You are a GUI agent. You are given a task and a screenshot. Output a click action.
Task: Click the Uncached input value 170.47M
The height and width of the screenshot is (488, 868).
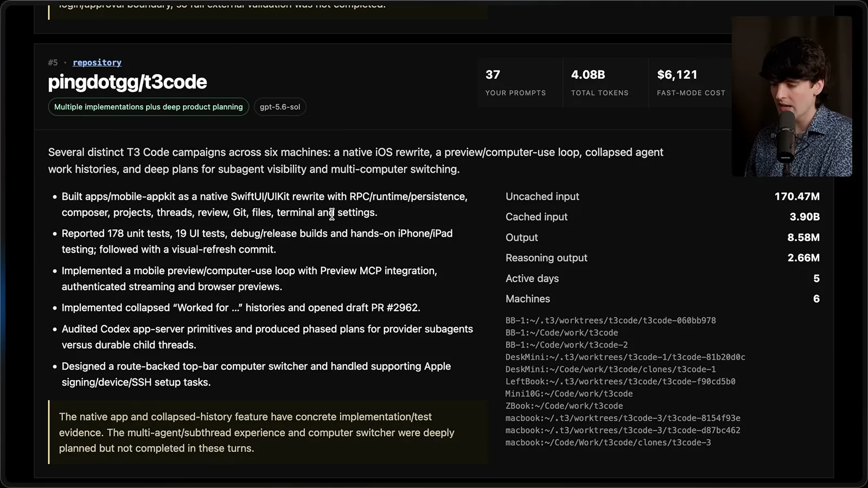[x=797, y=196]
